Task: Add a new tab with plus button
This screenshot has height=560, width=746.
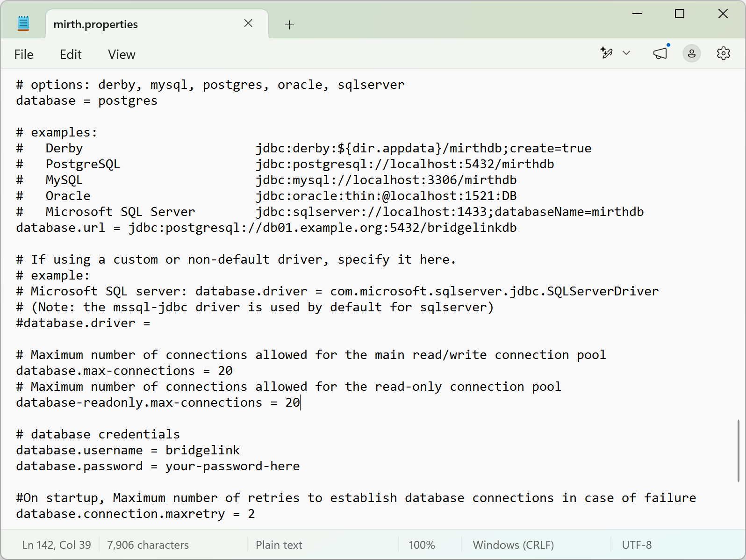Action: pos(289,25)
